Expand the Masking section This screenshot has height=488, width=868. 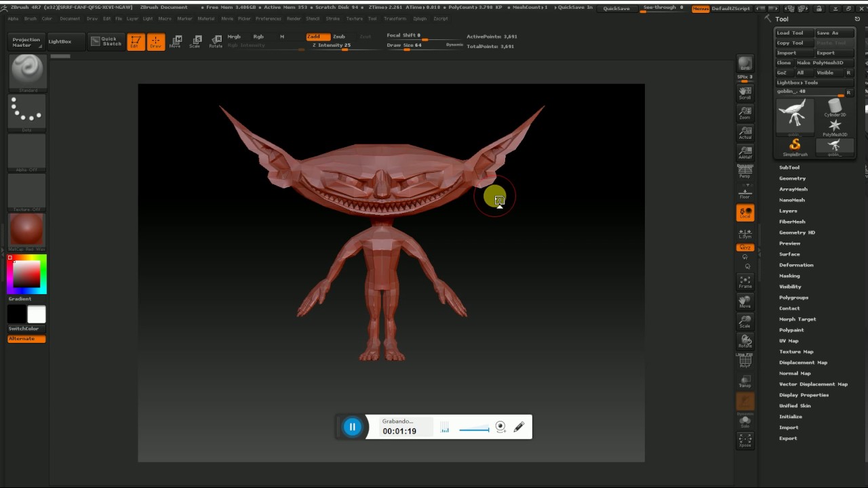point(789,276)
